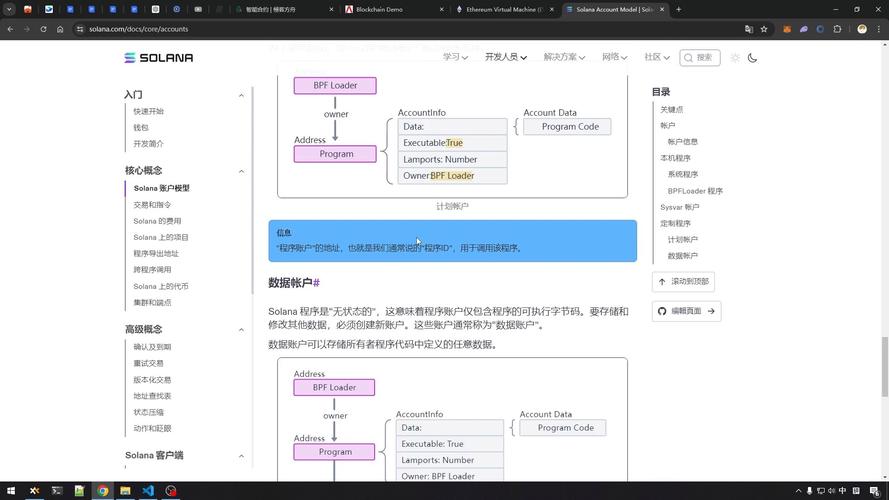
Task: Switch to light mode sun icon
Action: 735,58
